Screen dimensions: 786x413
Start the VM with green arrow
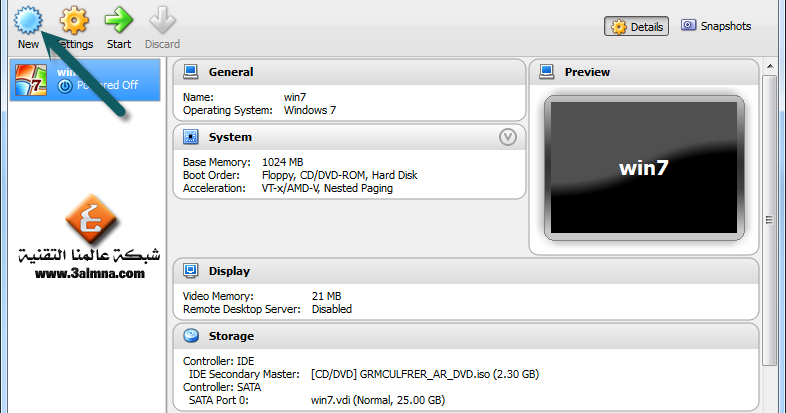(x=118, y=20)
